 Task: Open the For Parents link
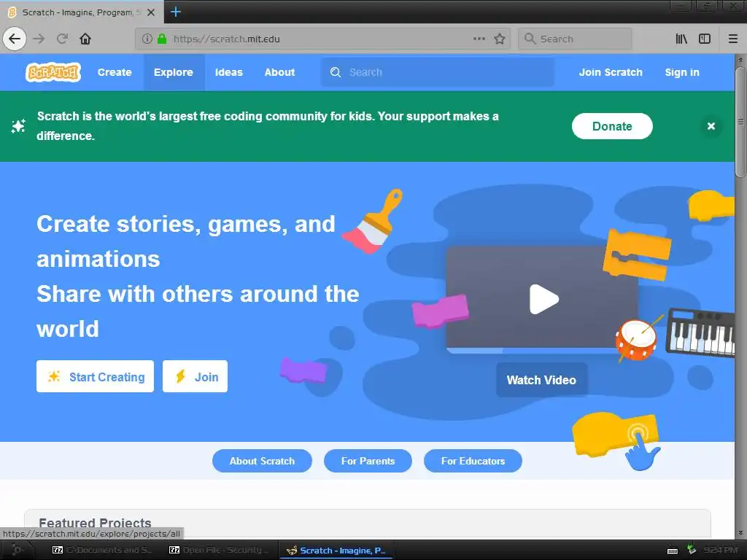tap(368, 461)
